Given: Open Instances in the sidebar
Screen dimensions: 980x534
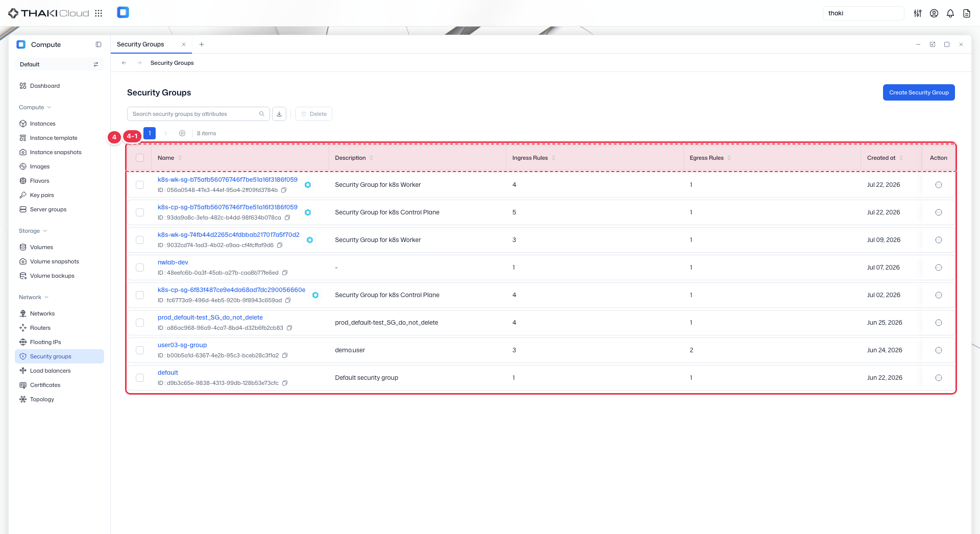Looking at the screenshot, I should pyautogui.click(x=59, y=124).
